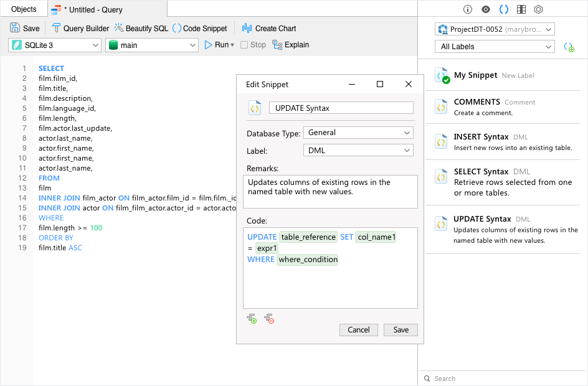This screenshot has height=386, width=588.
Task: Click the snippet Search field
Action: [x=503, y=379]
